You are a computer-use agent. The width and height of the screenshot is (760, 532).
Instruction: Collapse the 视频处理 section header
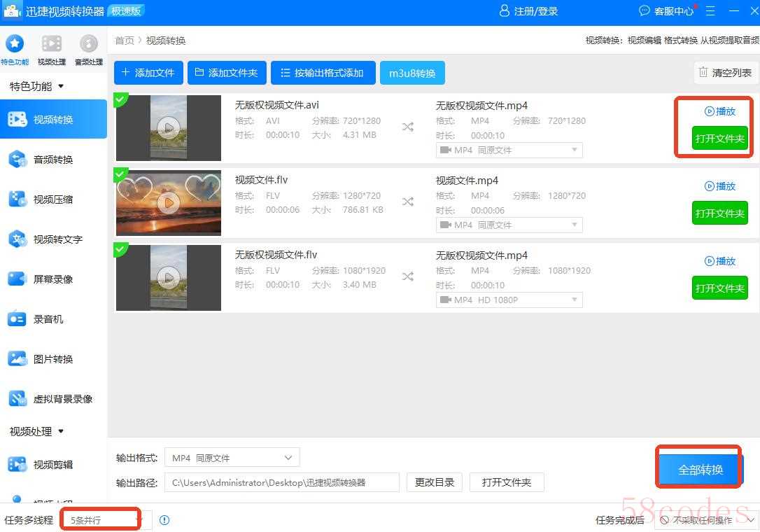(x=36, y=431)
